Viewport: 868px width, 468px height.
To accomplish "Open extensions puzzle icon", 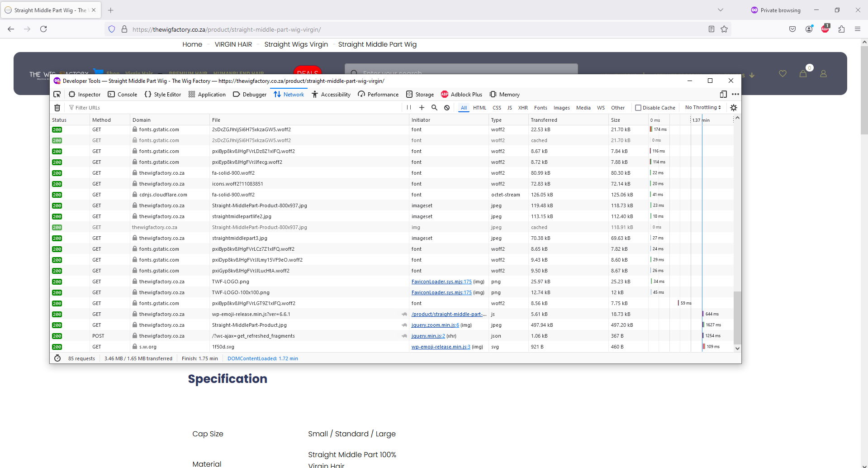I will (x=841, y=29).
